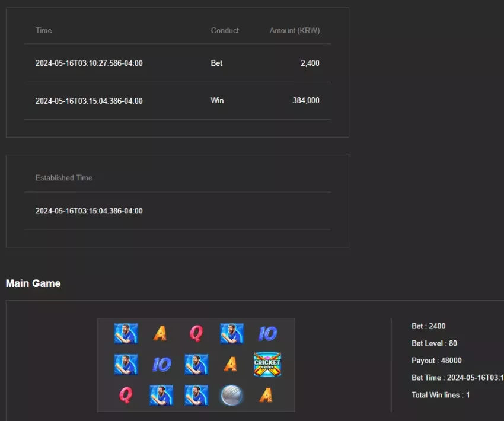Select the cricket player in the slot grid center
This screenshot has width=504, height=421.
tap(196, 364)
